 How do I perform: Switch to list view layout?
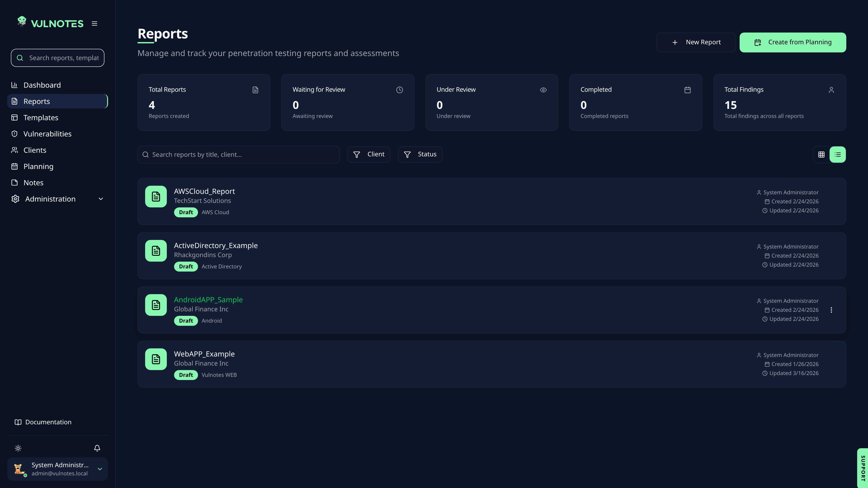[x=838, y=155]
